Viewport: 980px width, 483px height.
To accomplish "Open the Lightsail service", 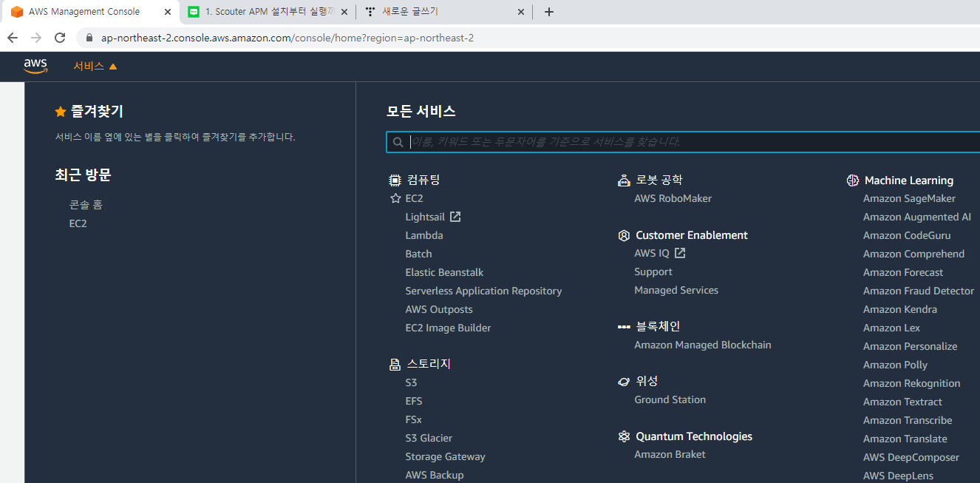I will 425,217.
